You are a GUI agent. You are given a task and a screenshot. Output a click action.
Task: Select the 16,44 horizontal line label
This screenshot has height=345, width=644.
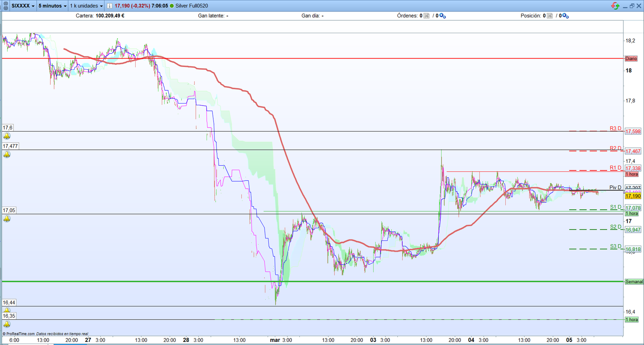click(9, 303)
